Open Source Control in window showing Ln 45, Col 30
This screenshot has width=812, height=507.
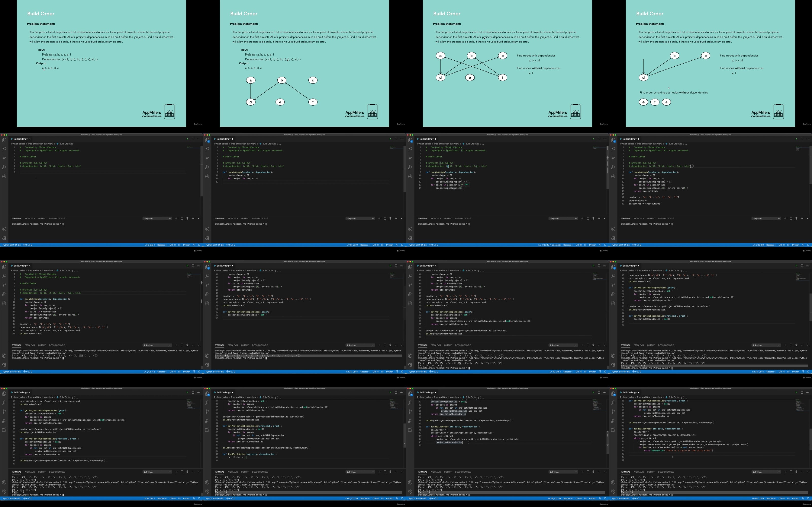[410, 411]
